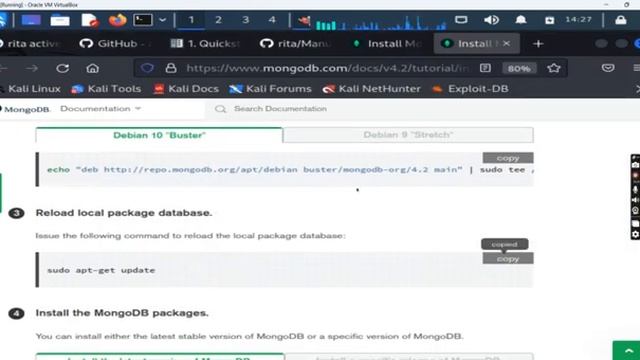Viewport: 640px width, 360px height.
Task: Switch to the '1. Quickst' browser tab
Action: click(x=205, y=44)
